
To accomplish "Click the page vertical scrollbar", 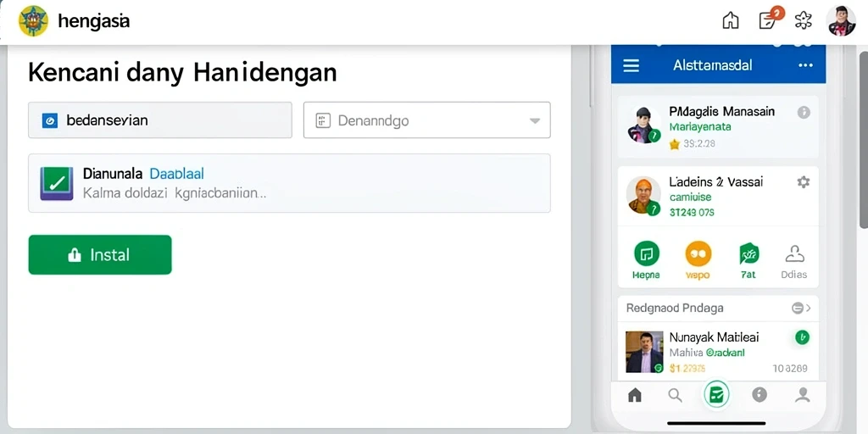I will click(863, 140).
